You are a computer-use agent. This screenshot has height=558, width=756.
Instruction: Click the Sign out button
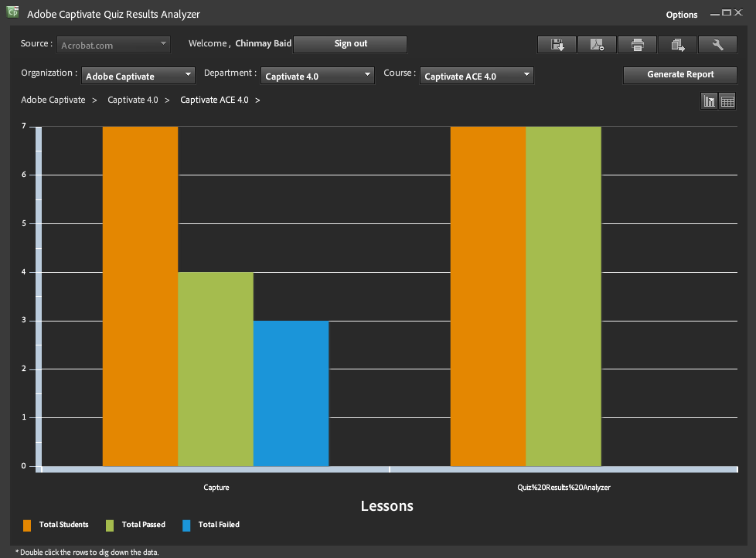tap(350, 44)
